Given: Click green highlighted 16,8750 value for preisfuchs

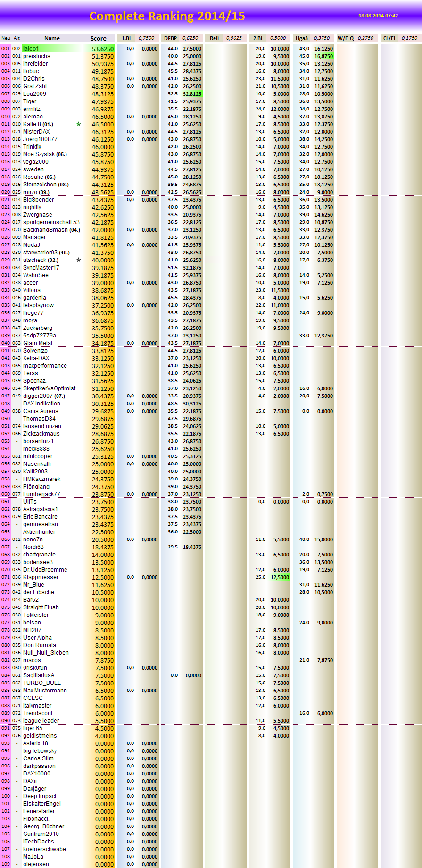Looking at the screenshot, I should point(323,56).
